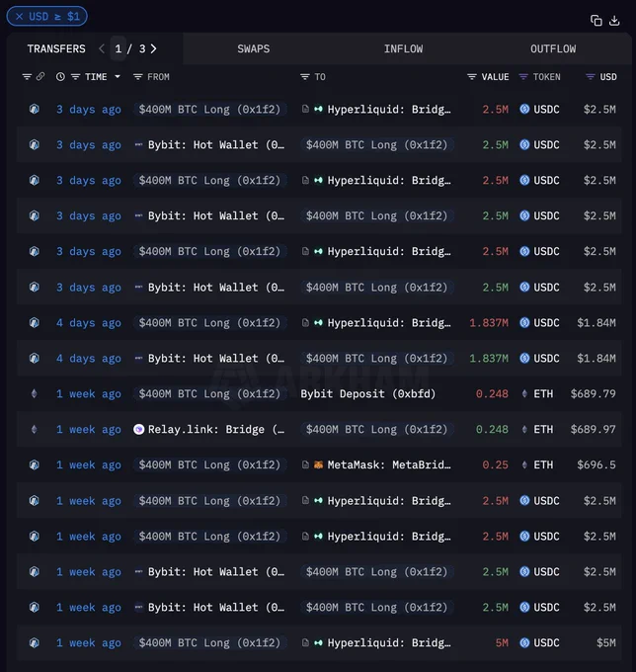Screen dimensions: 636x672
Task: Open the TIME column filter
Action: (75, 77)
